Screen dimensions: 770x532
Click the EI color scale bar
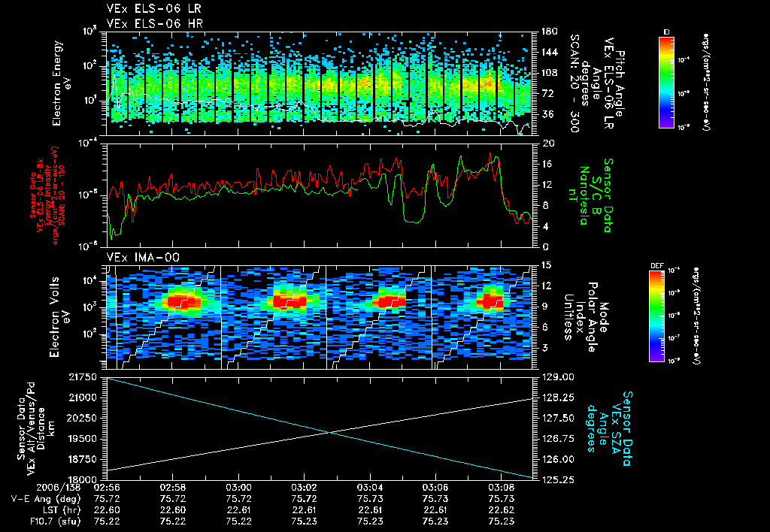pyautogui.click(x=666, y=82)
